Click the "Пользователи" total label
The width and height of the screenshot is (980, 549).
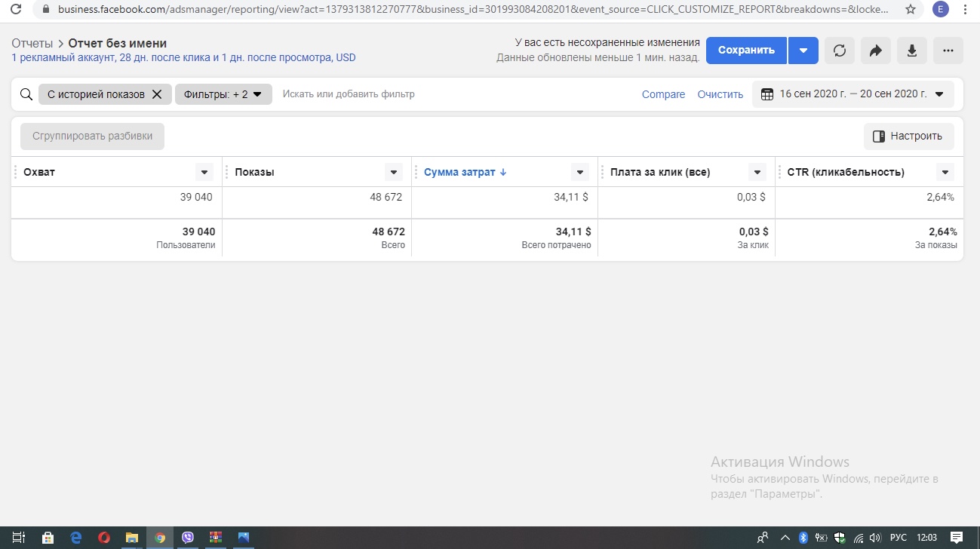[186, 245]
